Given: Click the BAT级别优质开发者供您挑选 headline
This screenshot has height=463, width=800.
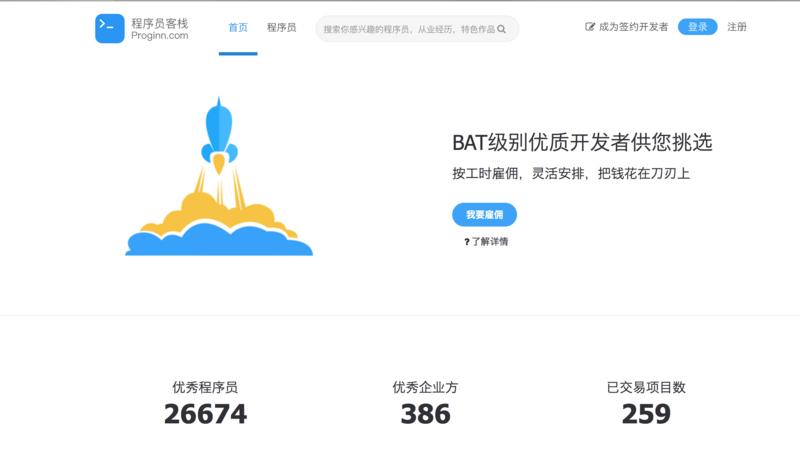Looking at the screenshot, I should click(582, 142).
